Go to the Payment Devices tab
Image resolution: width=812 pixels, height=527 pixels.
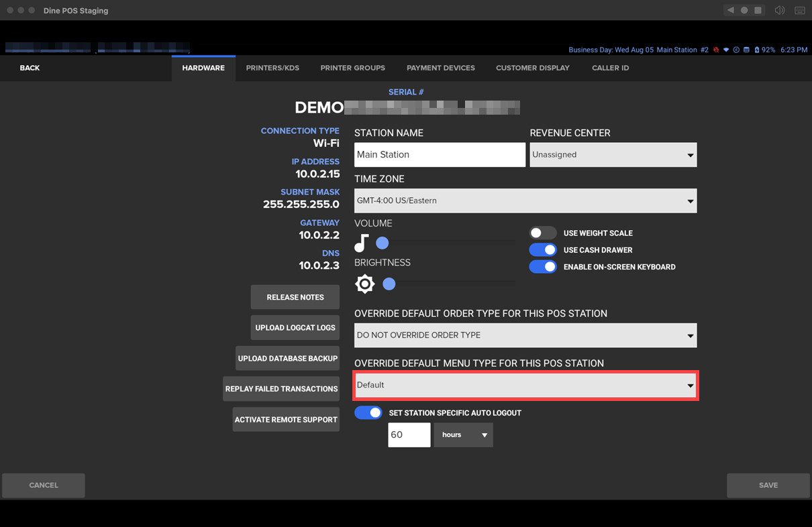441,68
